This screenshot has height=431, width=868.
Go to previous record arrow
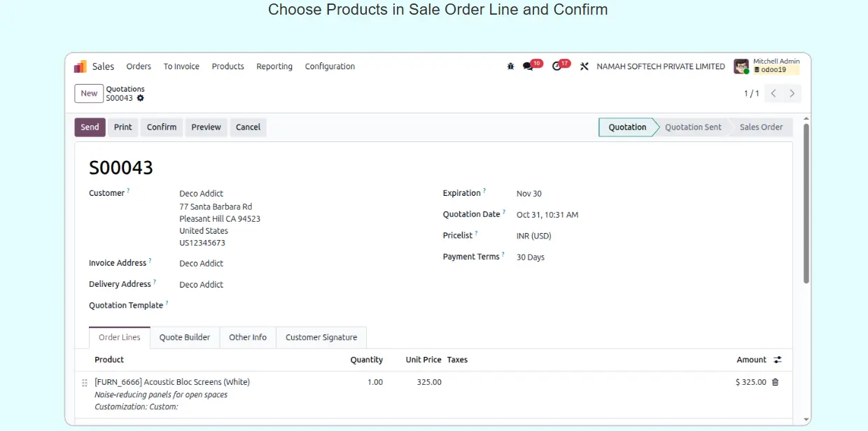773,93
